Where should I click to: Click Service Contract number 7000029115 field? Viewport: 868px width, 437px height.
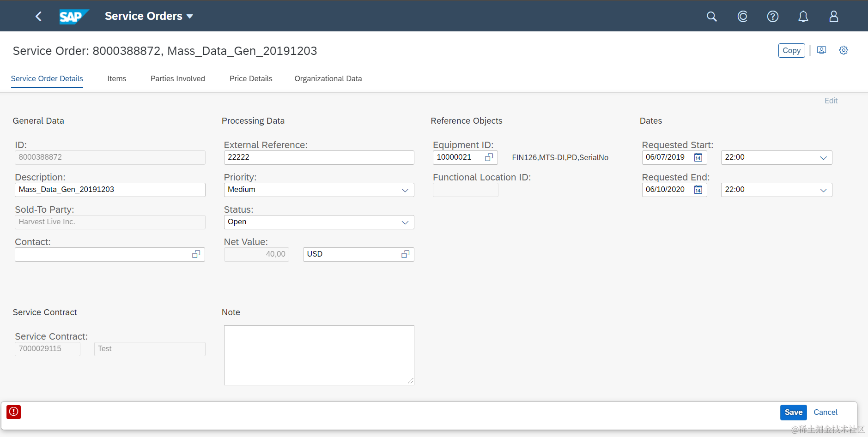tap(48, 349)
